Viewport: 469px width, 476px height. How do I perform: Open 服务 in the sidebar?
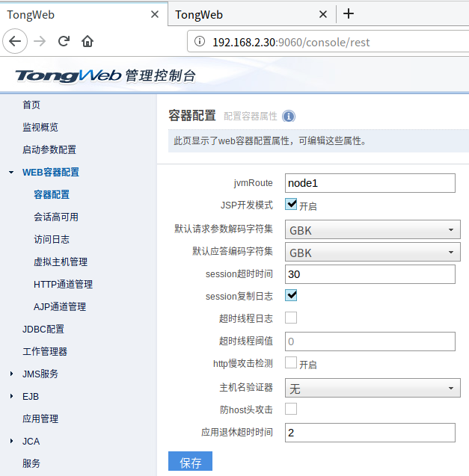coord(31,463)
